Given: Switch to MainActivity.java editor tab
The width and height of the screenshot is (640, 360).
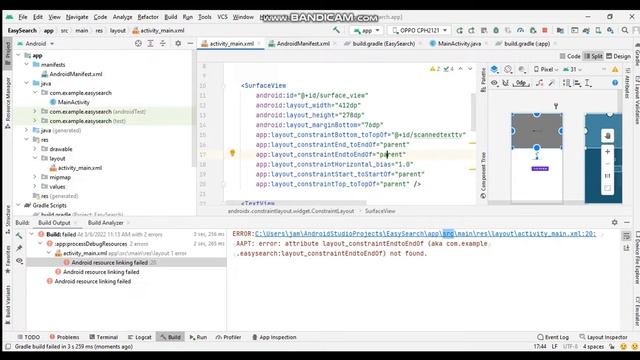Looking at the screenshot, I should (459, 43).
